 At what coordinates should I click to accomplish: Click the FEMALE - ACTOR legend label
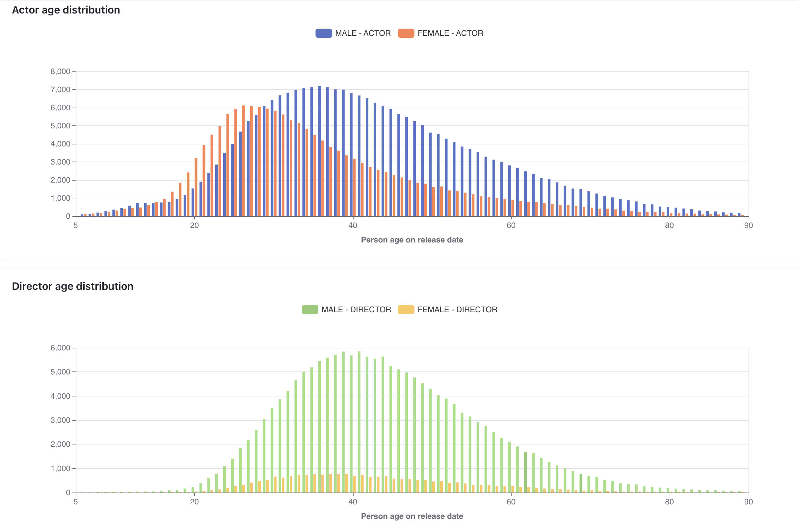(x=450, y=33)
